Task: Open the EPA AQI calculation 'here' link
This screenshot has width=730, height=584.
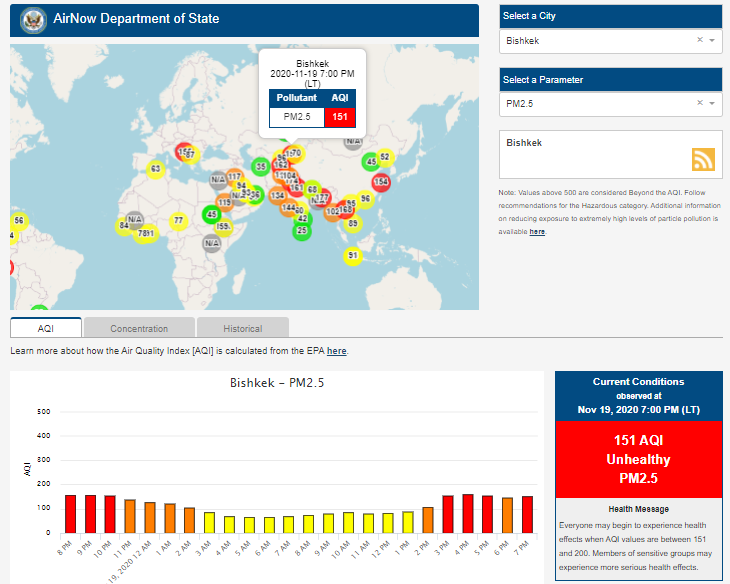Action: 336,351
